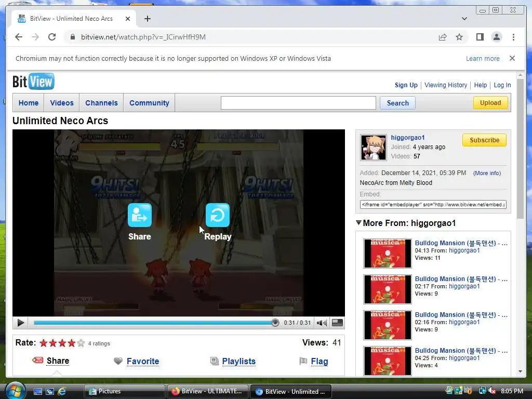Switch to BitView - ULTIMATE Firefox taskbar window
This screenshot has height=399, width=532.
point(207,391)
